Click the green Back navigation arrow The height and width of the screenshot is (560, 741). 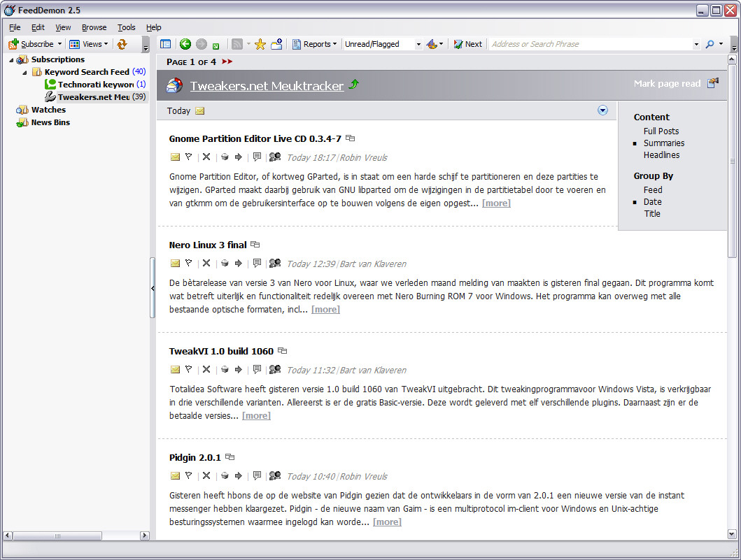(185, 44)
